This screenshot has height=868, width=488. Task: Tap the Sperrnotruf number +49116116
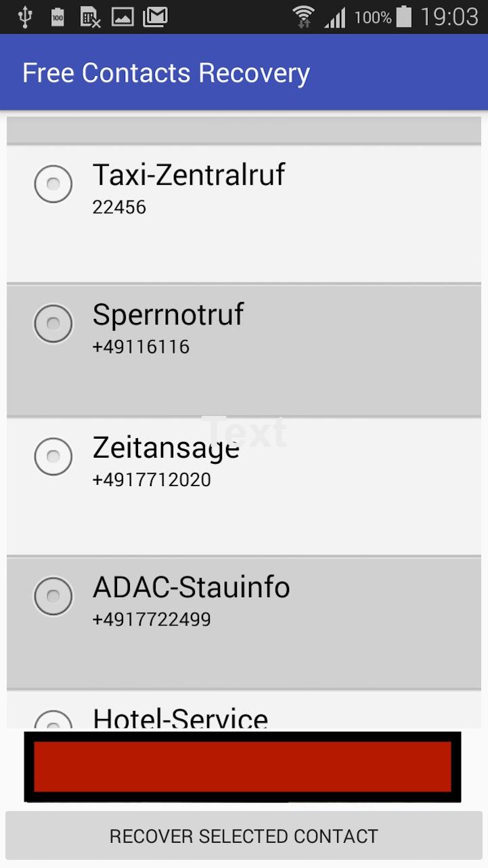pyautogui.click(x=141, y=347)
